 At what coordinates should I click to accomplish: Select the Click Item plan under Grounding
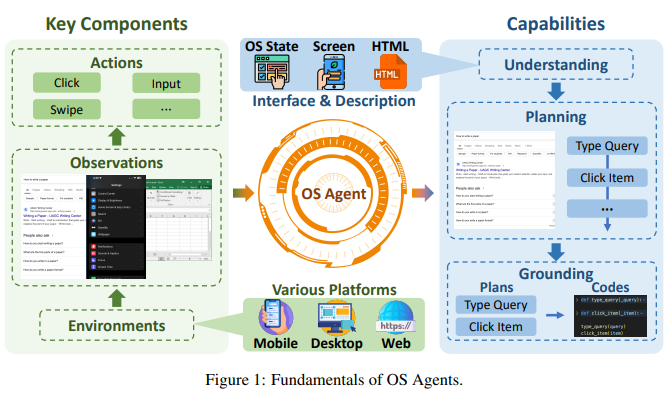point(496,327)
